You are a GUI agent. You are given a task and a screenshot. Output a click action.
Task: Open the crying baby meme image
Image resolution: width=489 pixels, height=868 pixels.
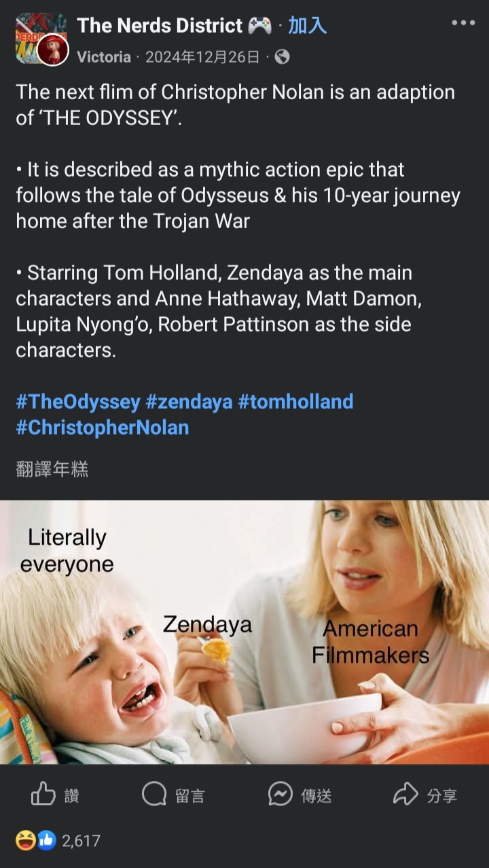coord(244,632)
